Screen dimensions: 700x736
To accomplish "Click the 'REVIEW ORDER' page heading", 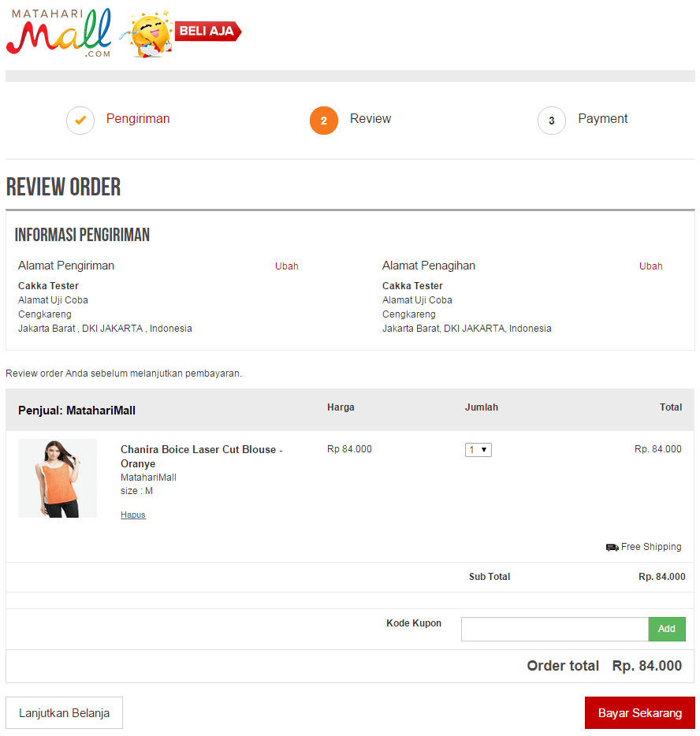I will [63, 187].
